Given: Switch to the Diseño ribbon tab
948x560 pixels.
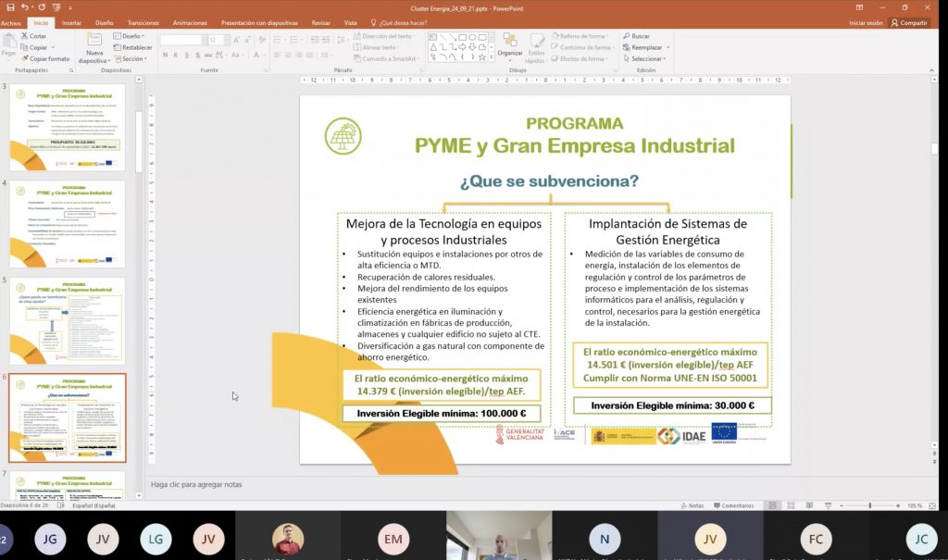Looking at the screenshot, I should 104,23.
